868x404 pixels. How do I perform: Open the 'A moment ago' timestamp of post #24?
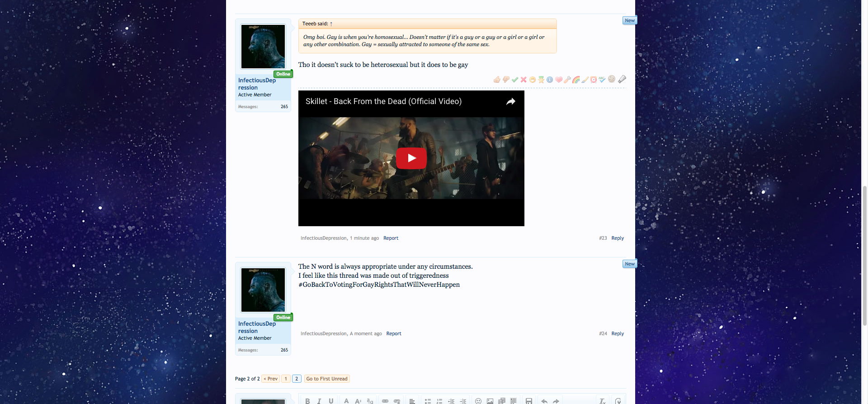[366, 333]
